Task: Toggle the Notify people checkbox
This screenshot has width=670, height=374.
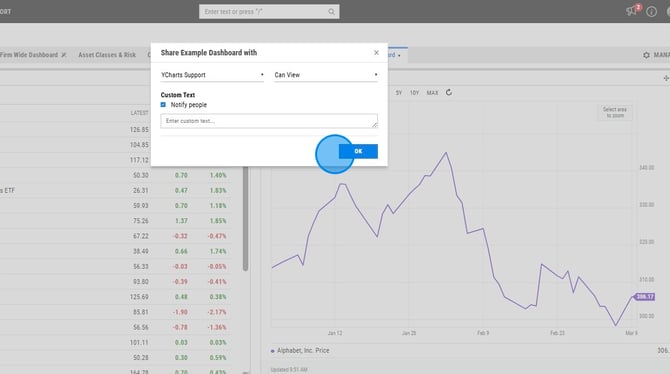Action: click(x=163, y=105)
